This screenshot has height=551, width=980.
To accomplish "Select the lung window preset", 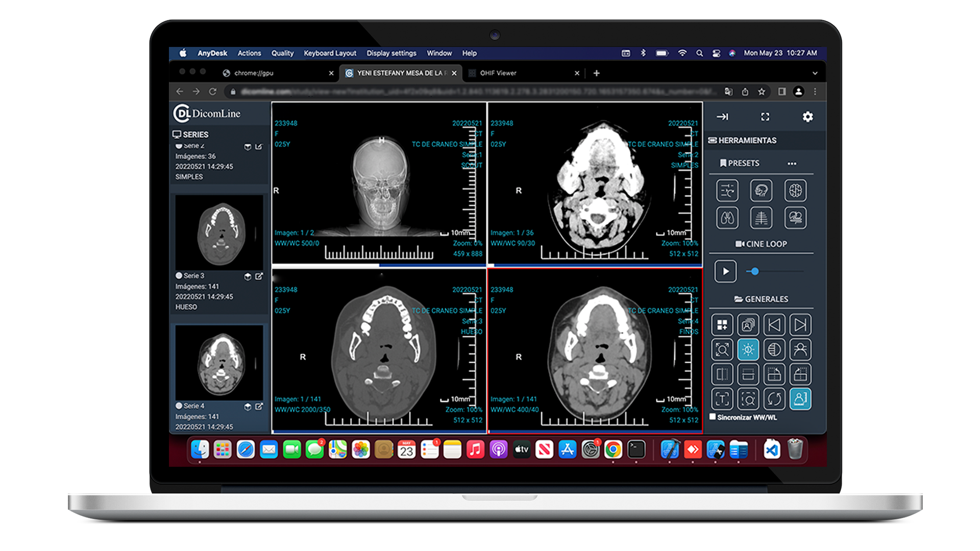I will click(x=727, y=217).
